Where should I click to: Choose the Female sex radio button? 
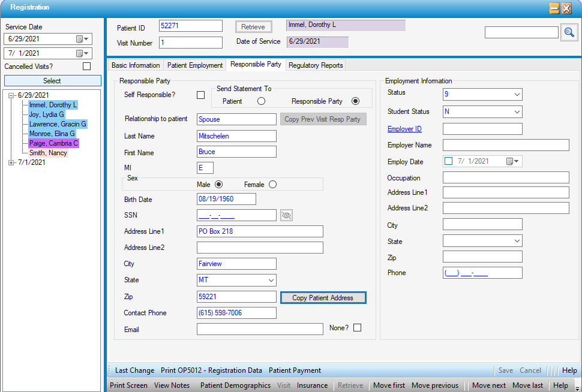tap(273, 185)
